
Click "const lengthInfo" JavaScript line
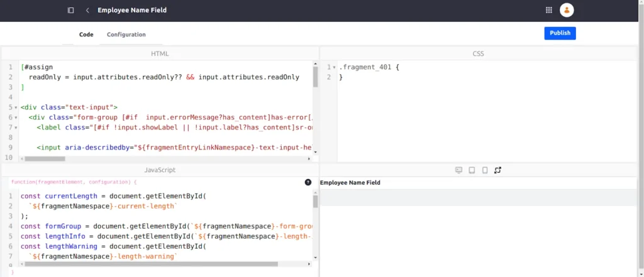coord(167,236)
